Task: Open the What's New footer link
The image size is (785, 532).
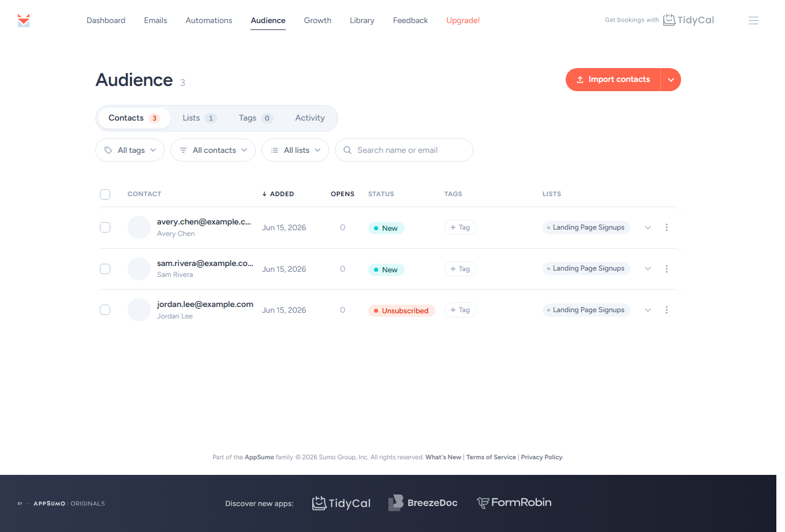Action: (x=443, y=457)
